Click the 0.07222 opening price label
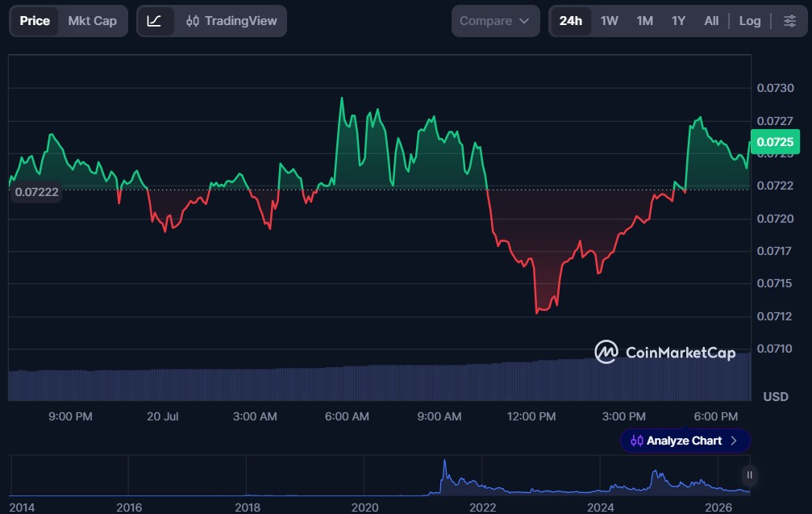 [x=36, y=192]
